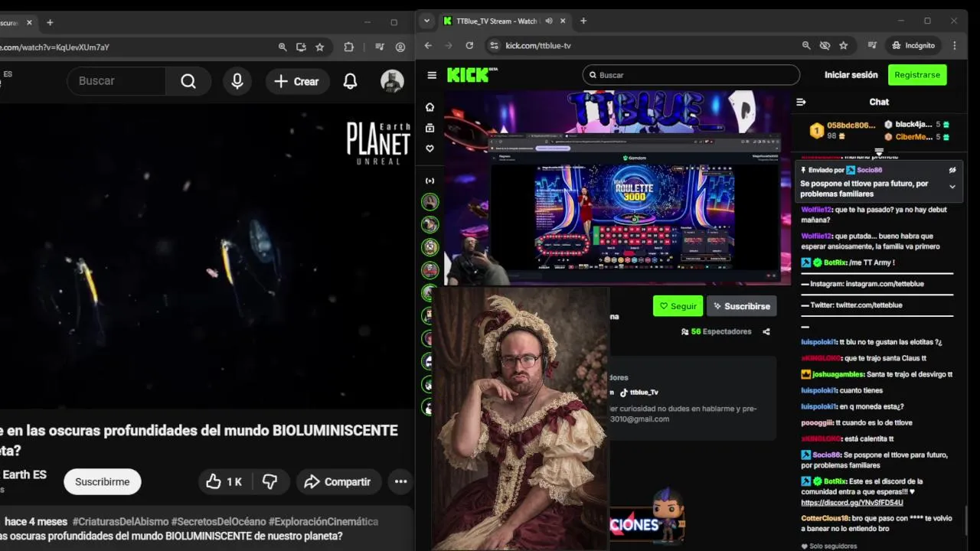Viewport: 980px width, 551px height.
Task: Open Incógnito profile chip
Action: 913,46
